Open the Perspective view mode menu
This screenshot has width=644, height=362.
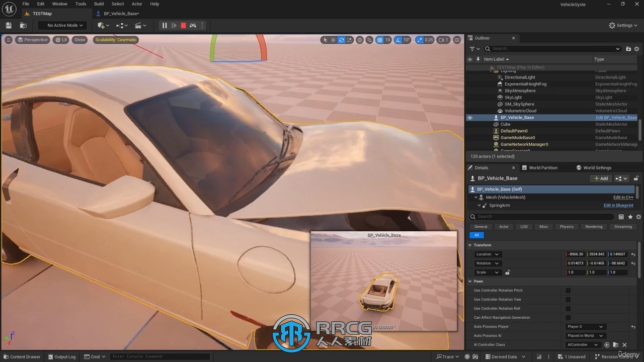point(32,40)
